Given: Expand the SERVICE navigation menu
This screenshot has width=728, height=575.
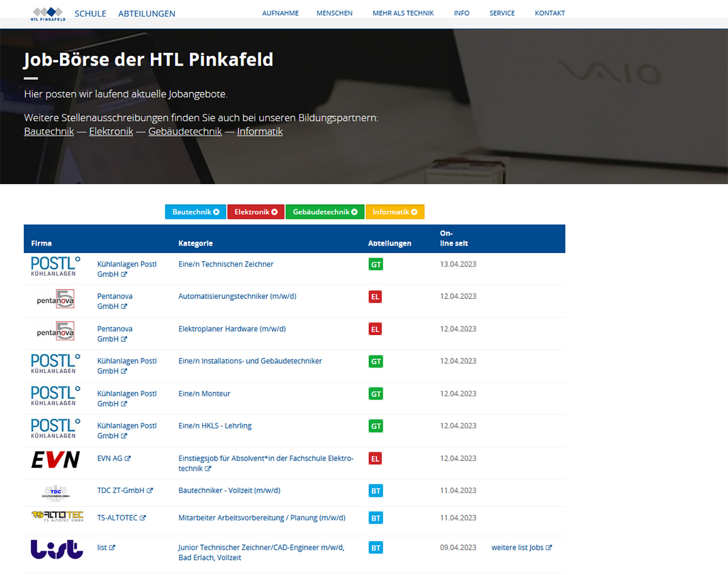Looking at the screenshot, I should point(502,13).
